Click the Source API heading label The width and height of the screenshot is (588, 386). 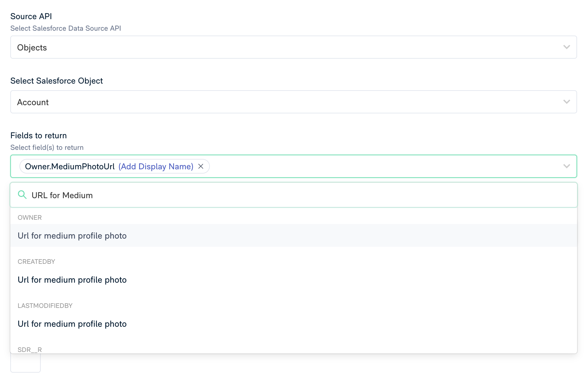(x=31, y=16)
